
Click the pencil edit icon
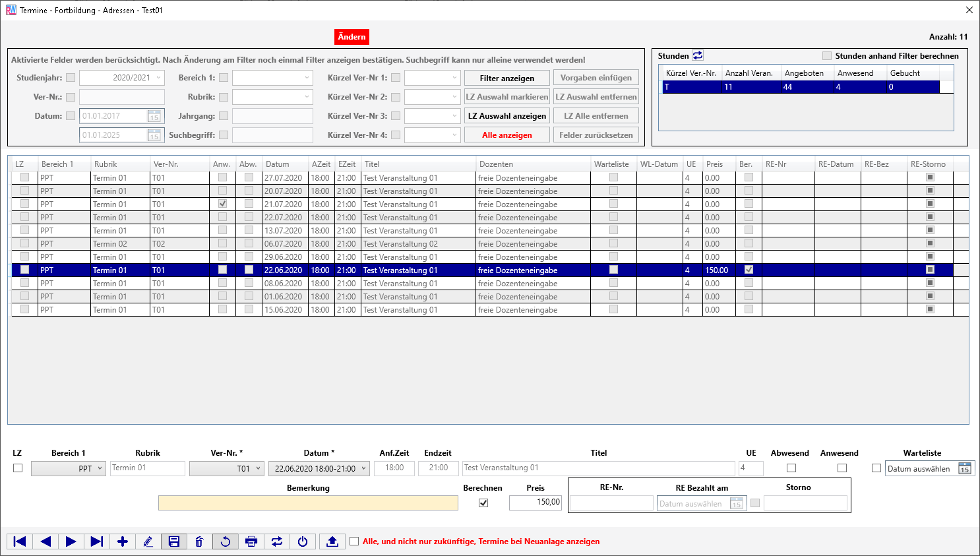tap(148, 541)
